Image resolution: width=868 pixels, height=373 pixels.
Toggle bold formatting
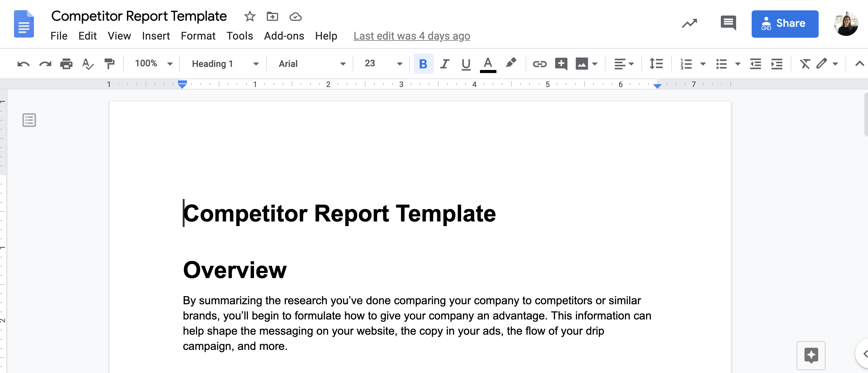coord(423,64)
